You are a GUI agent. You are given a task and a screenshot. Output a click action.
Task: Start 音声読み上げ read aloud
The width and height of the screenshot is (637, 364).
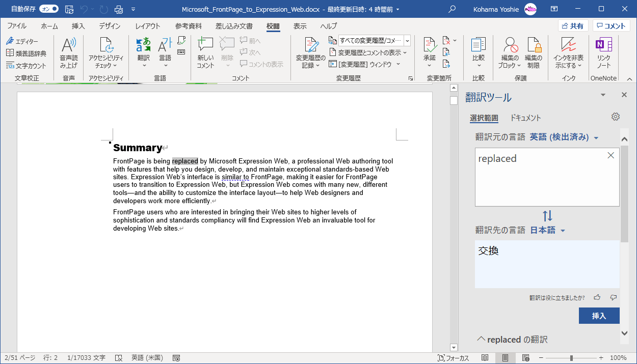tap(69, 53)
